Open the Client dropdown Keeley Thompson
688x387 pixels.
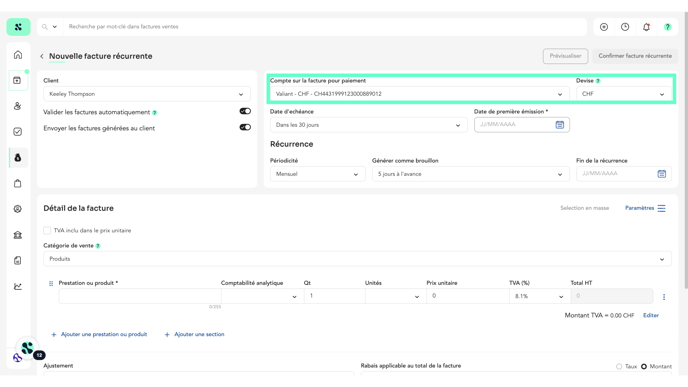147,94
